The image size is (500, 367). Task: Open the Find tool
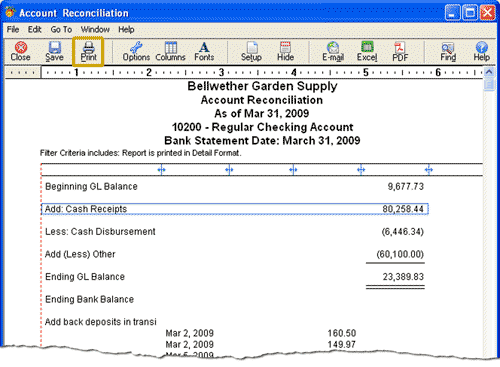(448, 52)
